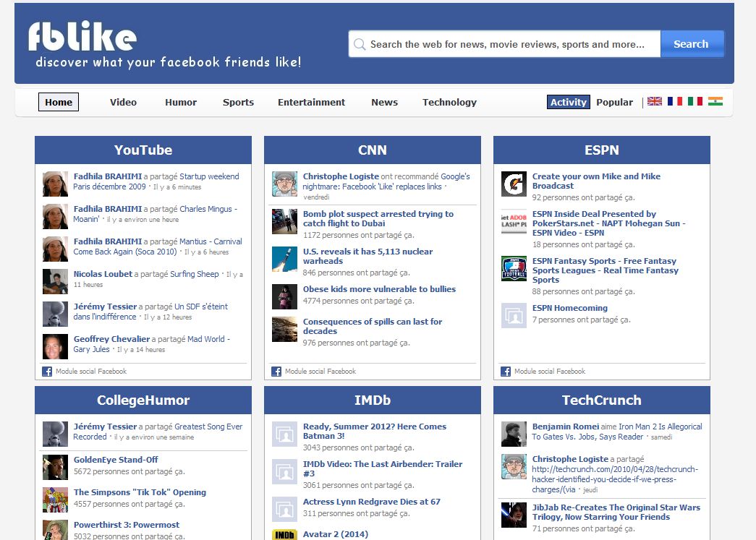The height and width of the screenshot is (540, 756).
Task: Click the placeholder image next to Summer 2012 Batman 3
Action: point(284,434)
